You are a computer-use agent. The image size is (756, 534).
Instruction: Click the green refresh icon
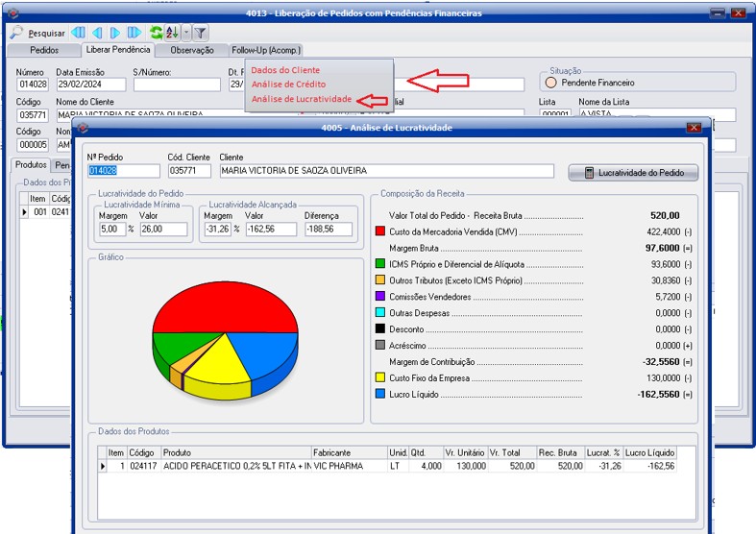[x=156, y=33]
